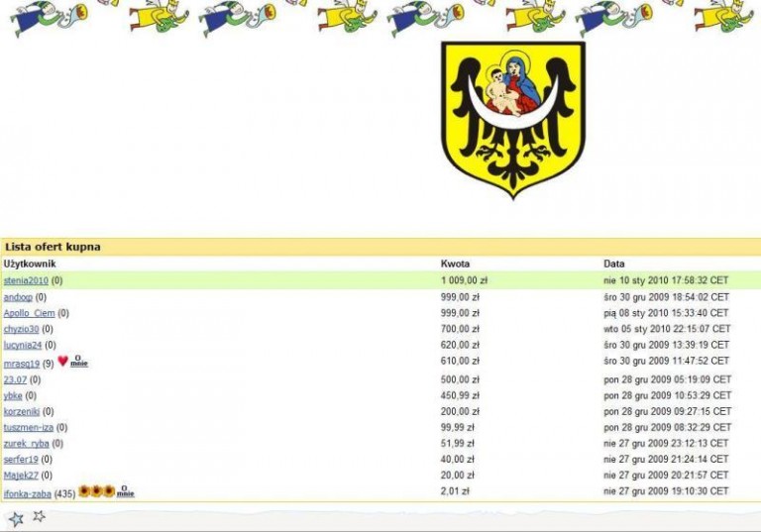The width and height of the screenshot is (761, 532).
Task: Open the 23.07 user link
Action: [x=15, y=379]
